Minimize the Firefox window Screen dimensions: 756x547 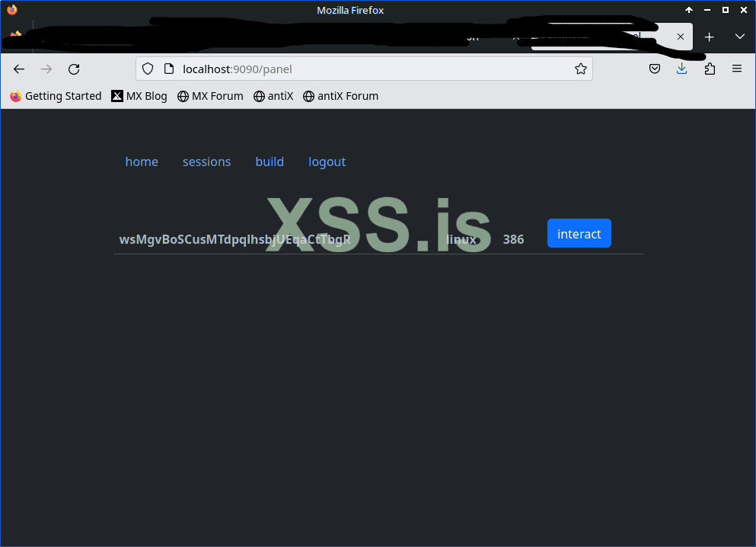pyautogui.click(x=707, y=10)
